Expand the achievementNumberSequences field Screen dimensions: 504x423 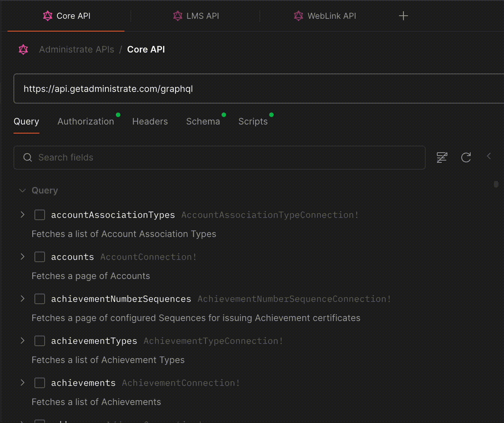22,298
